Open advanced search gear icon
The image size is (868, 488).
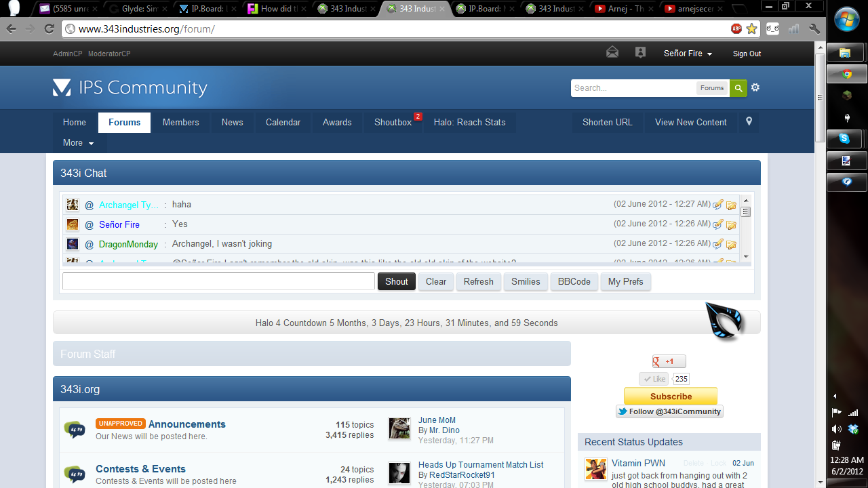tap(755, 88)
